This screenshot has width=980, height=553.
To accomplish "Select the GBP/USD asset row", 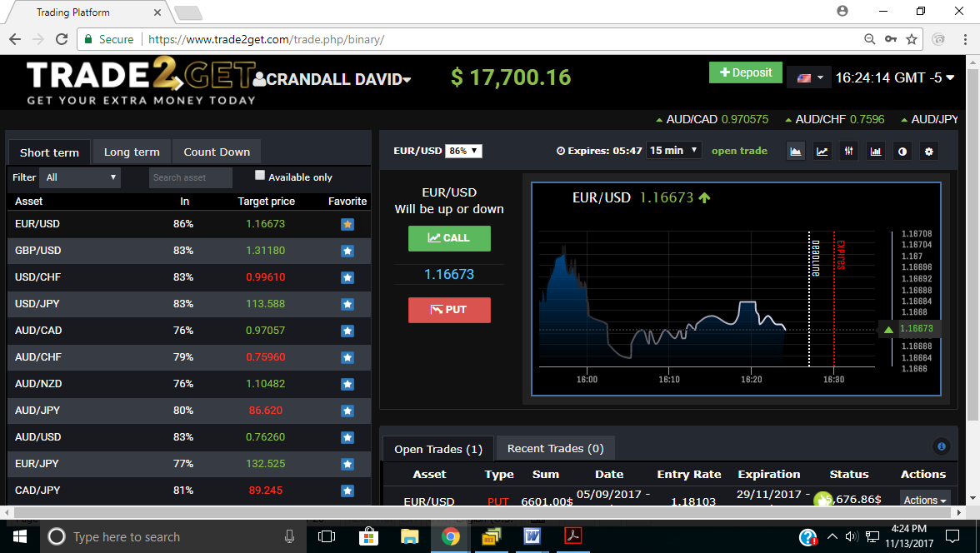I will tap(188, 252).
